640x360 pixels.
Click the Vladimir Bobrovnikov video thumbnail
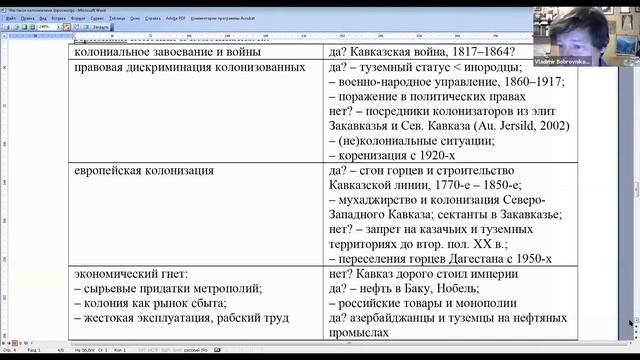[586, 36]
